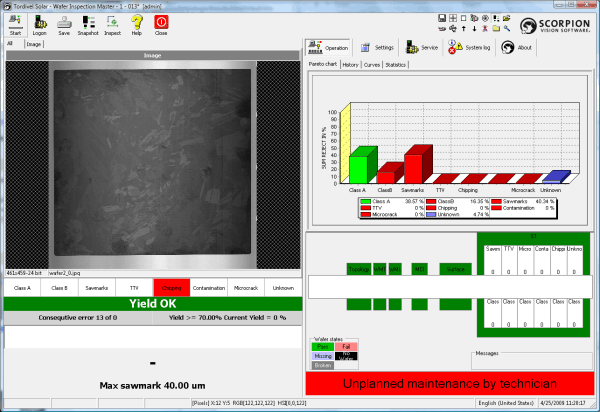Select the Image tab above the wafer view
The image size is (600, 412).
[x=34, y=44]
